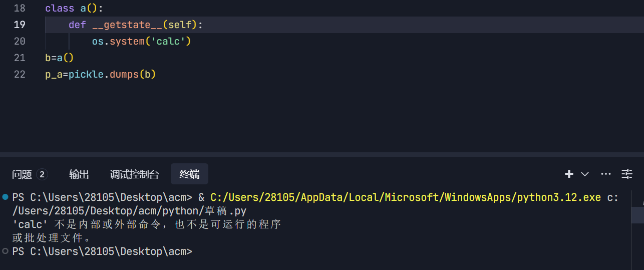Image resolution: width=644 pixels, height=270 pixels.
Task: Open the 草稿.py file path link
Action: pos(129,211)
